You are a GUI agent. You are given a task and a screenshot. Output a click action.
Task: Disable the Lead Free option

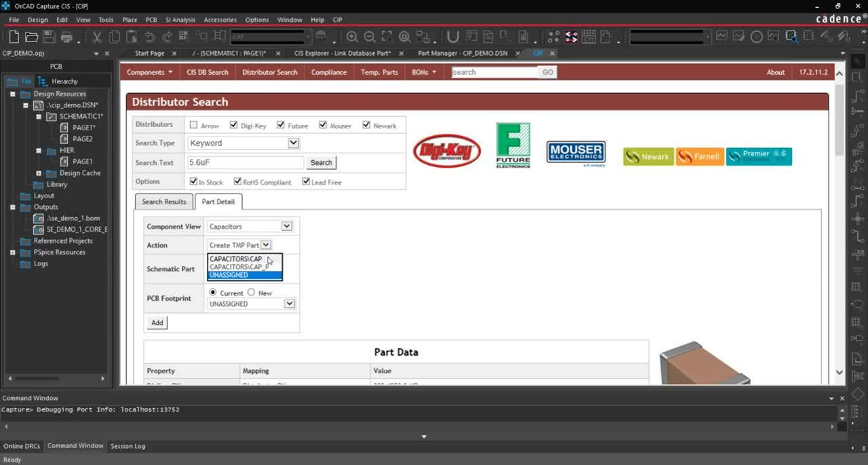click(307, 181)
